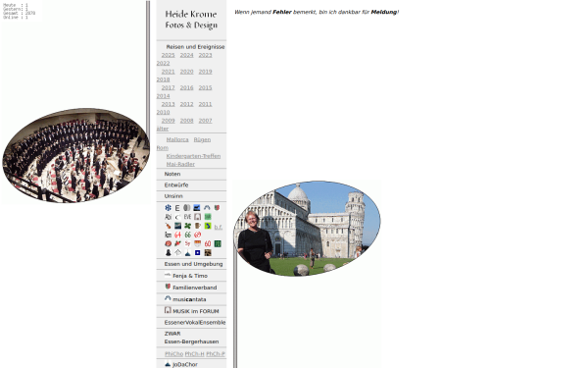The width and height of the screenshot is (588, 368).
Task: Click the green "66" icon
Action: tap(187, 235)
